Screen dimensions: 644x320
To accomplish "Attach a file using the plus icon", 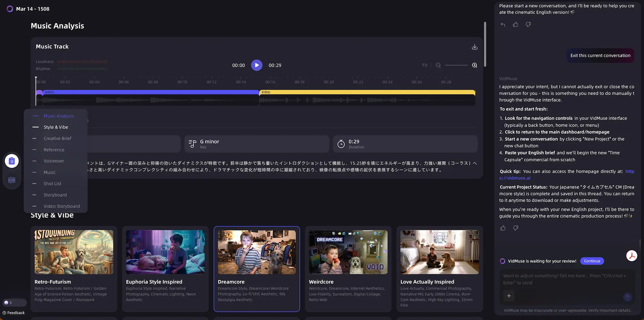I will [509, 296].
